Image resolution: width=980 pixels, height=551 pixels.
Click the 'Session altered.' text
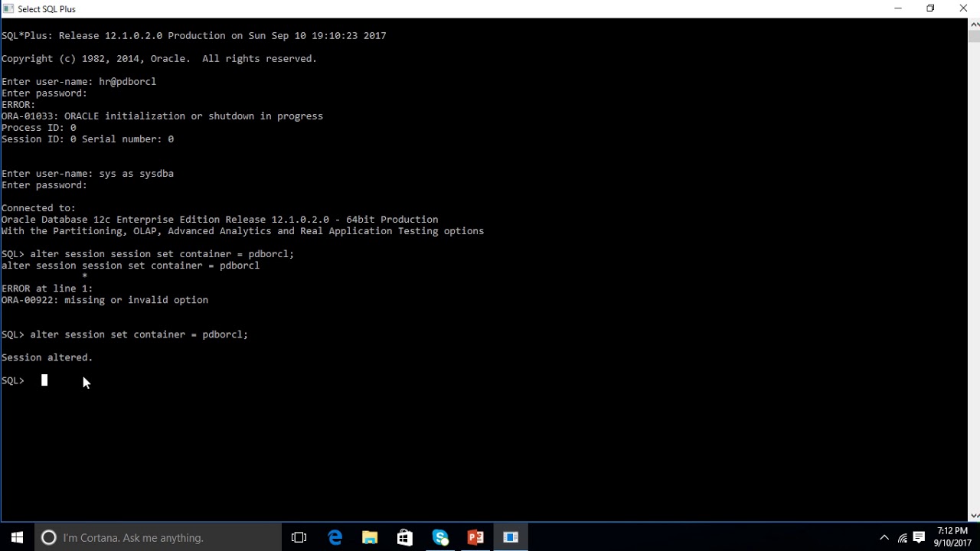pos(47,357)
